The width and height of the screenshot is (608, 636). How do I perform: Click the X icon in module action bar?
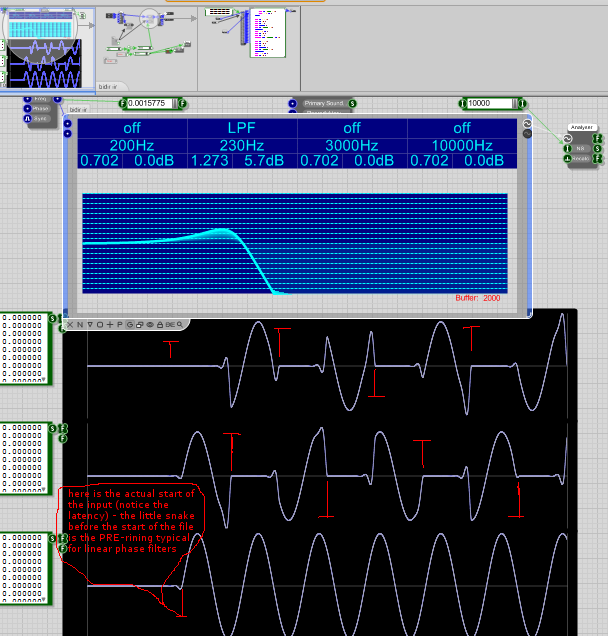tap(70, 324)
